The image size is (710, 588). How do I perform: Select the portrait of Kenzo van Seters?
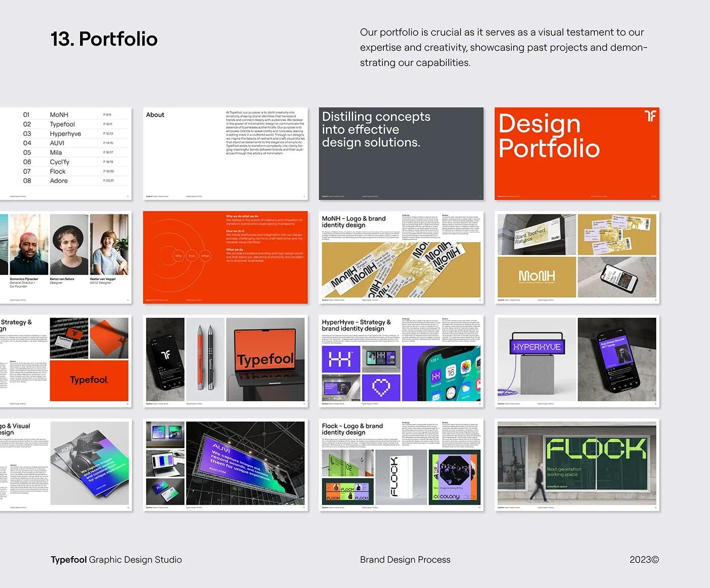(x=69, y=244)
